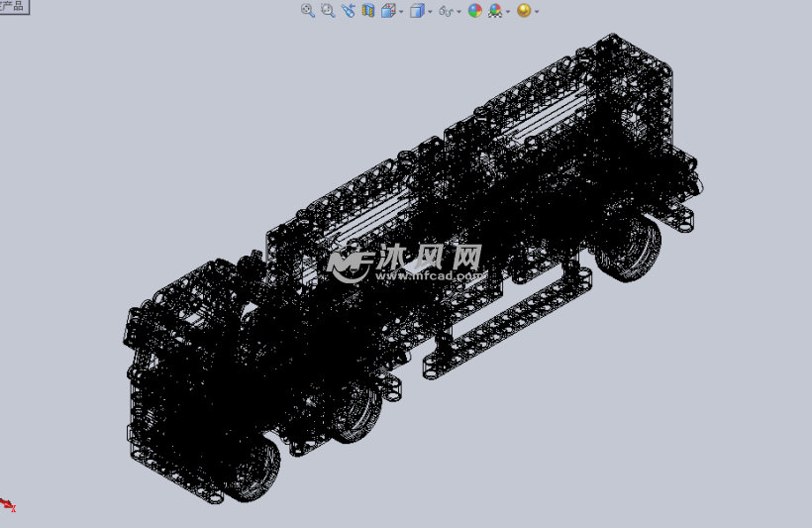Click the Zoom to Fit magnifier icon
Image resolution: width=812 pixels, height=528 pixels.
[308, 11]
